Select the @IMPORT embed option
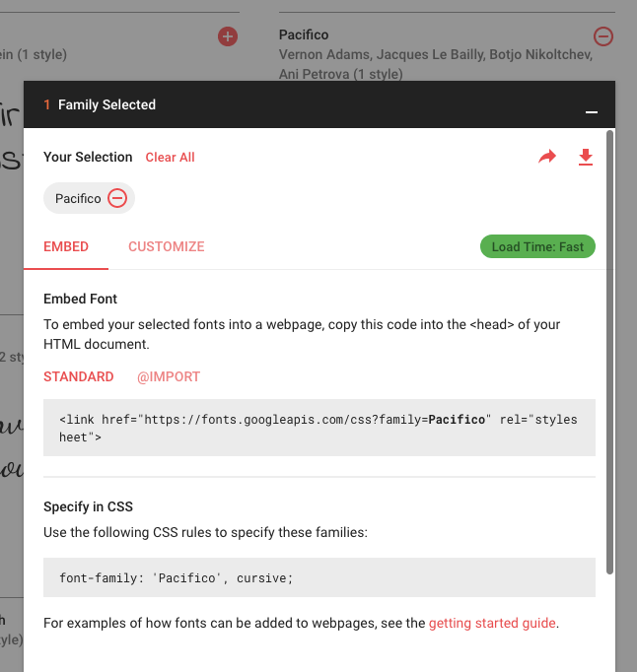This screenshot has width=637, height=672. pos(169,376)
